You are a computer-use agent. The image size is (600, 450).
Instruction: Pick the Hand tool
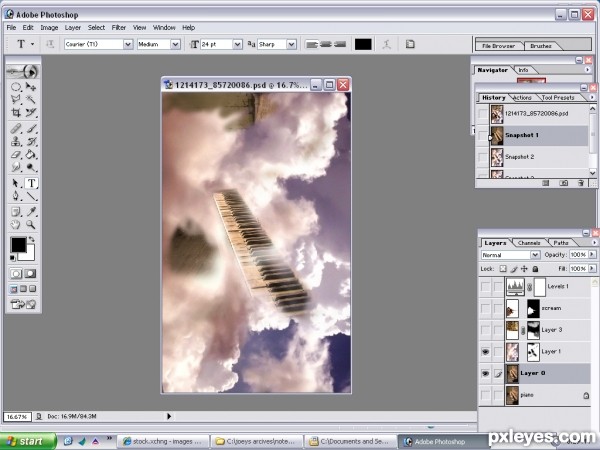point(16,224)
